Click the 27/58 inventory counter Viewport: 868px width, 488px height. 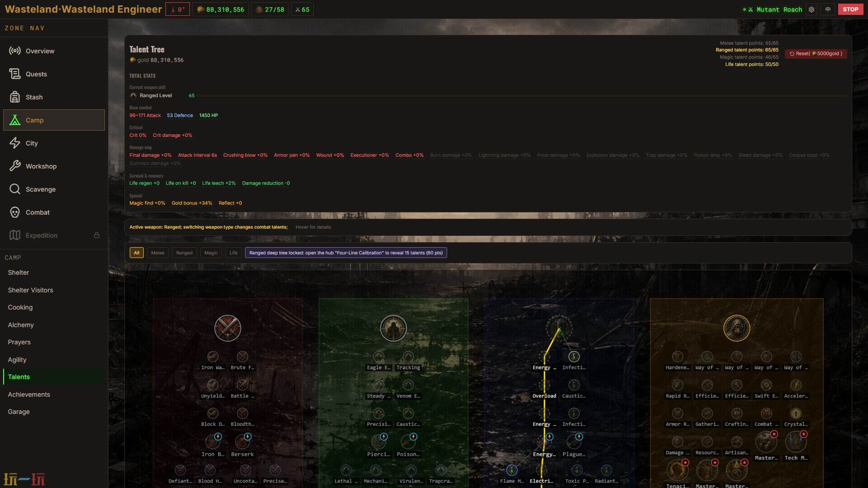click(x=270, y=9)
